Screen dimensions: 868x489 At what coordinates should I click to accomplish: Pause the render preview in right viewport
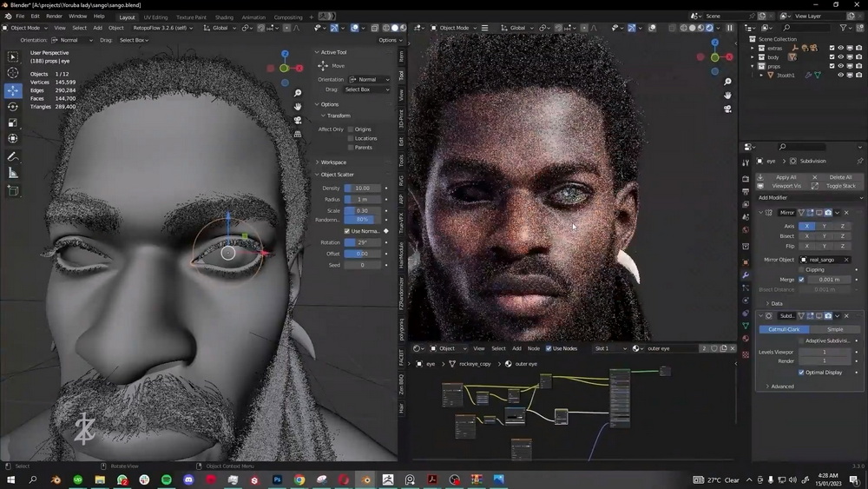click(x=730, y=28)
